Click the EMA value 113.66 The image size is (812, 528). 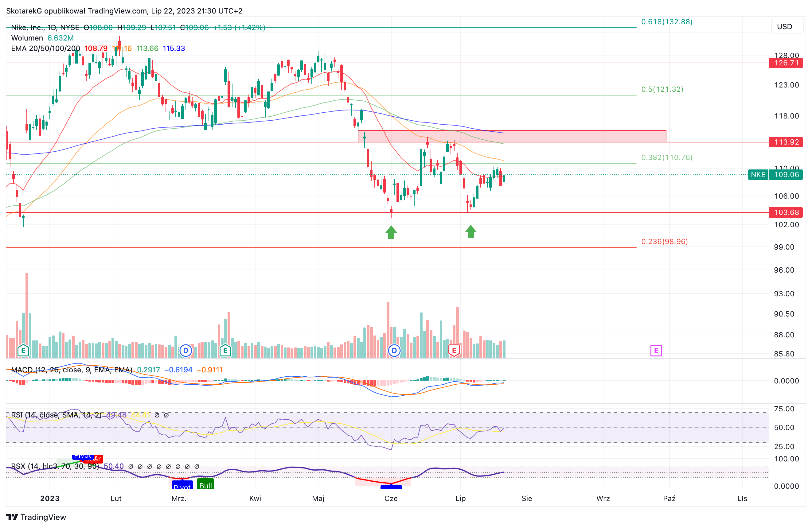(x=147, y=49)
